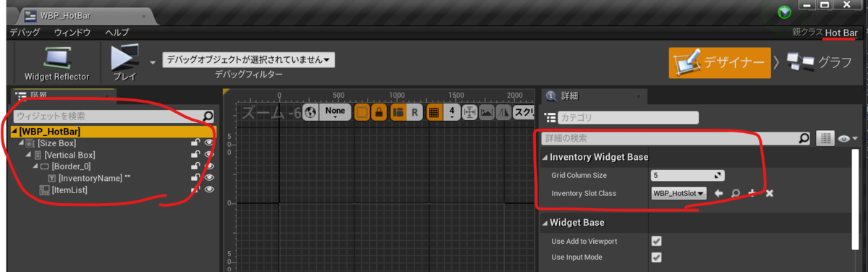Hide InventoryName with eye icon
Screen dimensions: 868x272
click(x=209, y=178)
